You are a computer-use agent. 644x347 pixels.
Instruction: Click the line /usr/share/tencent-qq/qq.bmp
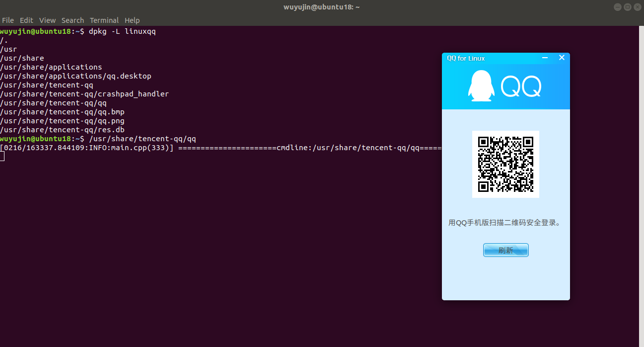tap(63, 112)
